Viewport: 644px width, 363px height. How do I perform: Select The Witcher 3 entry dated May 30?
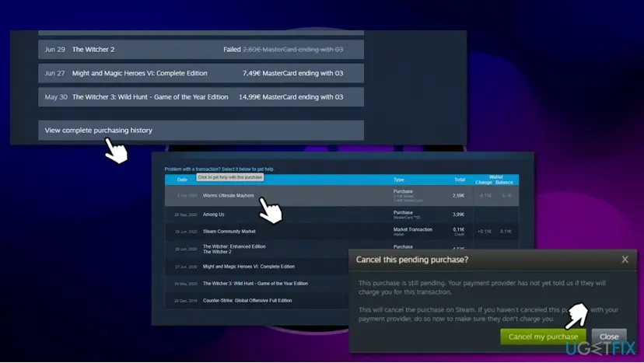[x=201, y=97]
